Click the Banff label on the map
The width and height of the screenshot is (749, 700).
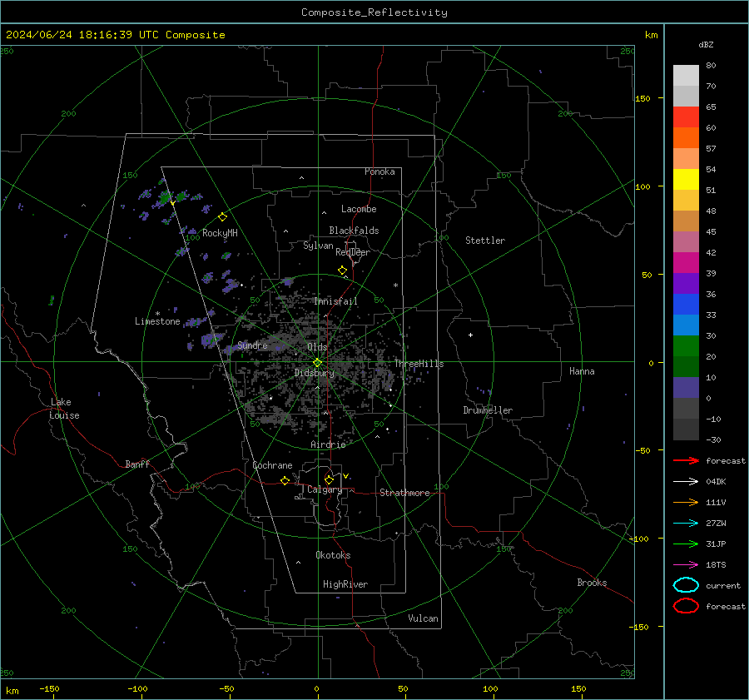coord(137,464)
